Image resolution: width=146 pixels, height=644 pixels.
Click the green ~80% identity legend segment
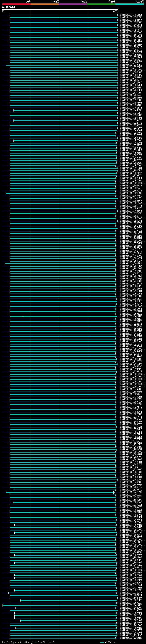click(101, 4)
